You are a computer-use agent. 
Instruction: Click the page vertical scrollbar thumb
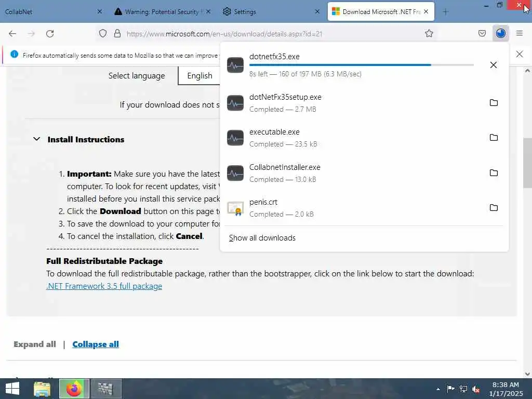click(527, 163)
